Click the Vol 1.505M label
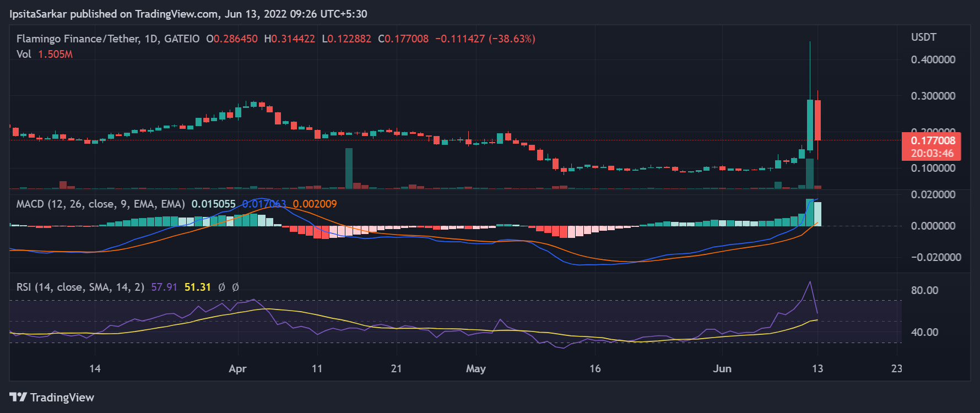The width and height of the screenshot is (980, 413). click(x=45, y=54)
